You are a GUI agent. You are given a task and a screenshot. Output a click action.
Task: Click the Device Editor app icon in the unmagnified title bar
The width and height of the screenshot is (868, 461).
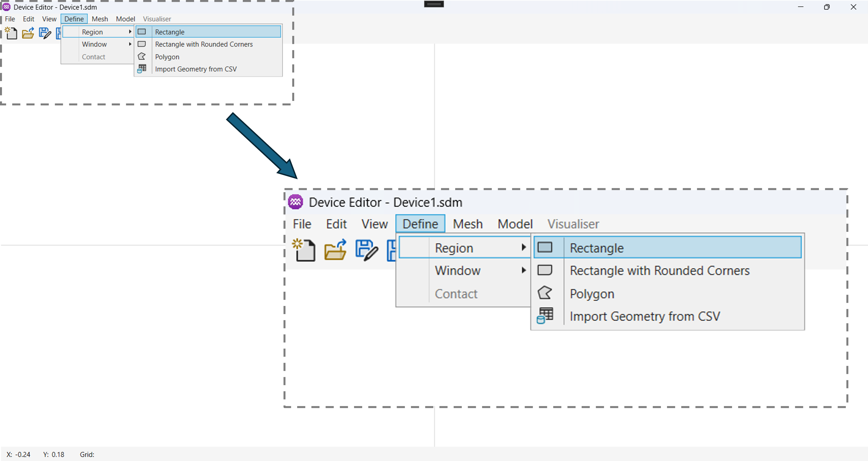[x=6, y=7]
